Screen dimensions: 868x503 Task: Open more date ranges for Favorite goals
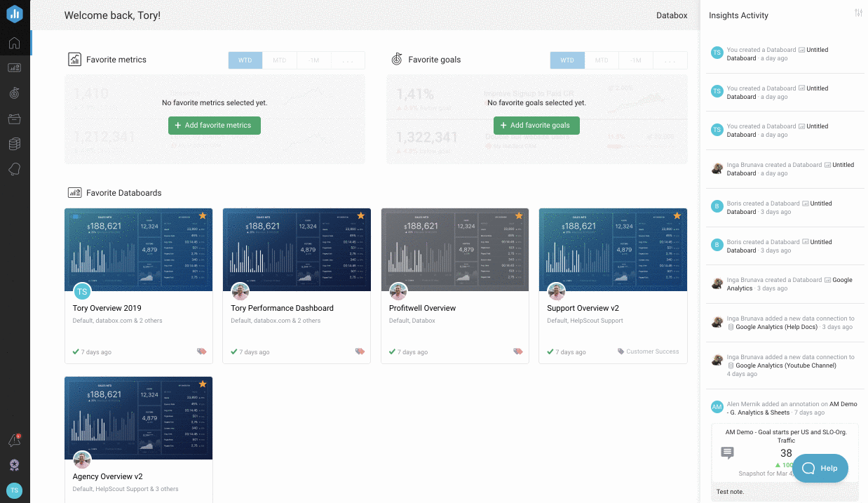[x=670, y=60]
